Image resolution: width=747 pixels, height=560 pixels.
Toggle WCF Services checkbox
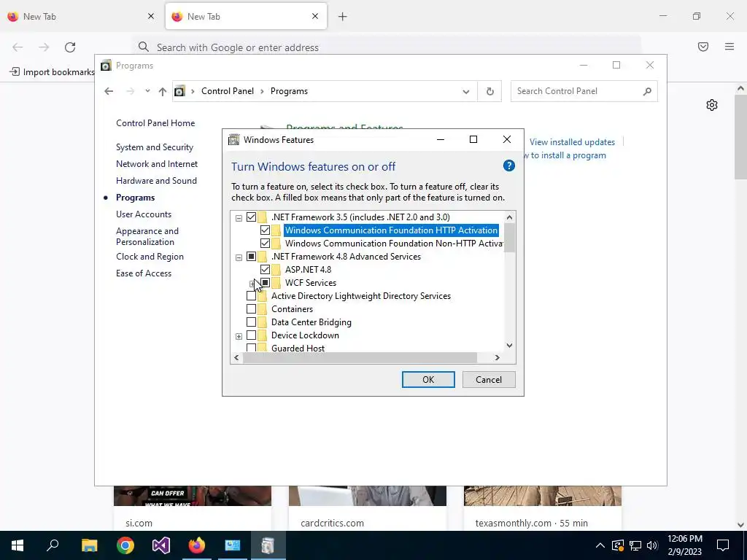pos(265,283)
